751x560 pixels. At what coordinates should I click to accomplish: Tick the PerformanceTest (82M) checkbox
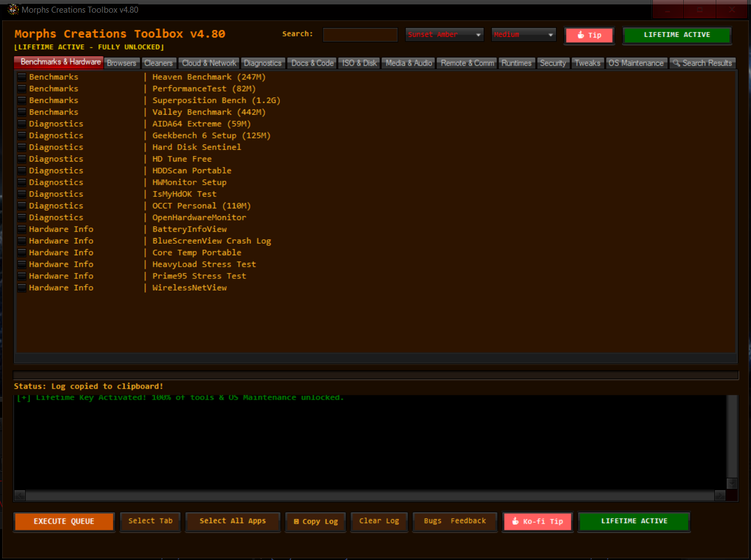(22, 89)
